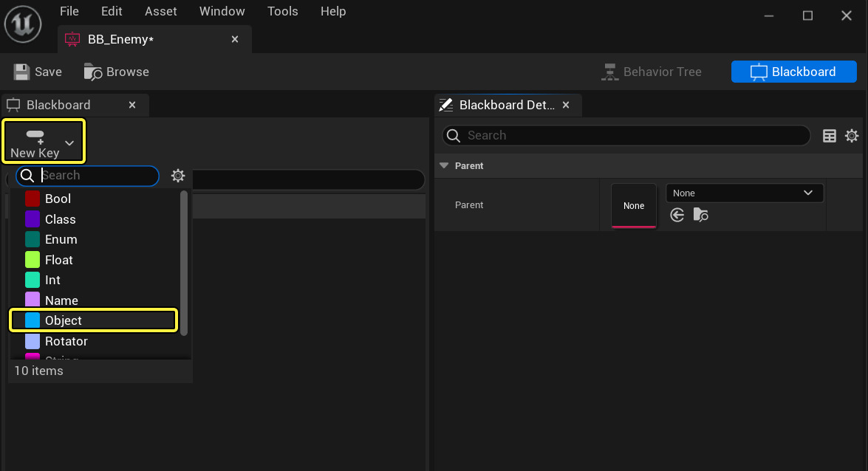Open the Edit menu
868x471 pixels.
[112, 11]
